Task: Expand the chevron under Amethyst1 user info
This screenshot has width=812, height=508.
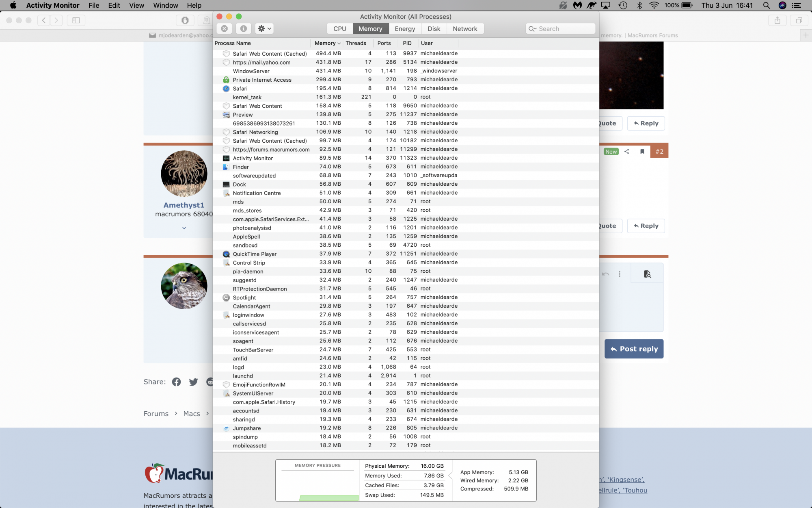Action: (x=184, y=228)
